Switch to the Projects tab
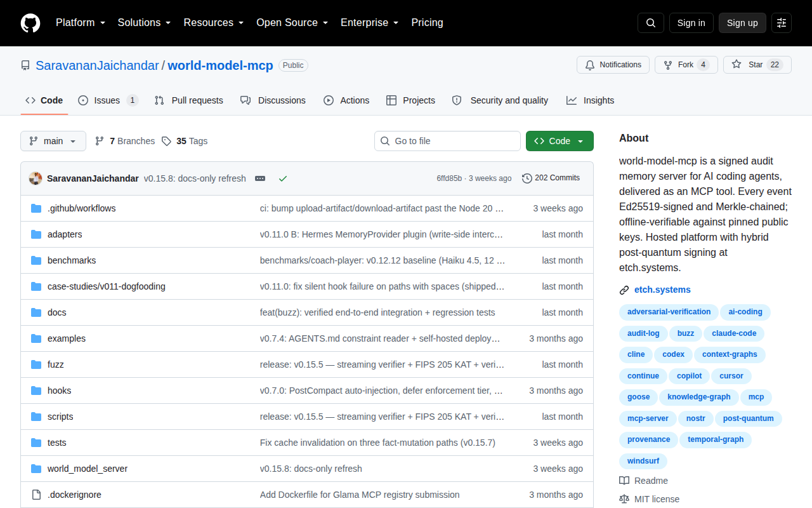Image resolution: width=812 pixels, height=508 pixels. pos(410,100)
